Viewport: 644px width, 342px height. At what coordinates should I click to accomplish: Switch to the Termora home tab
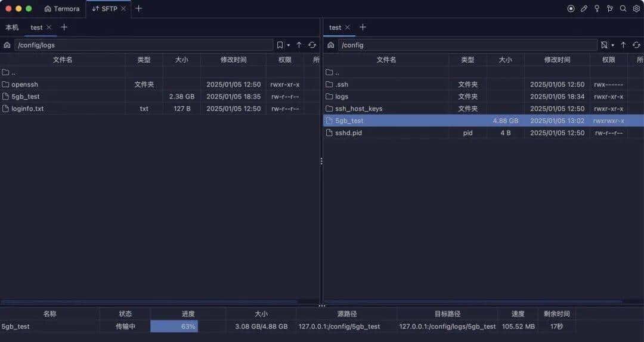tap(61, 8)
